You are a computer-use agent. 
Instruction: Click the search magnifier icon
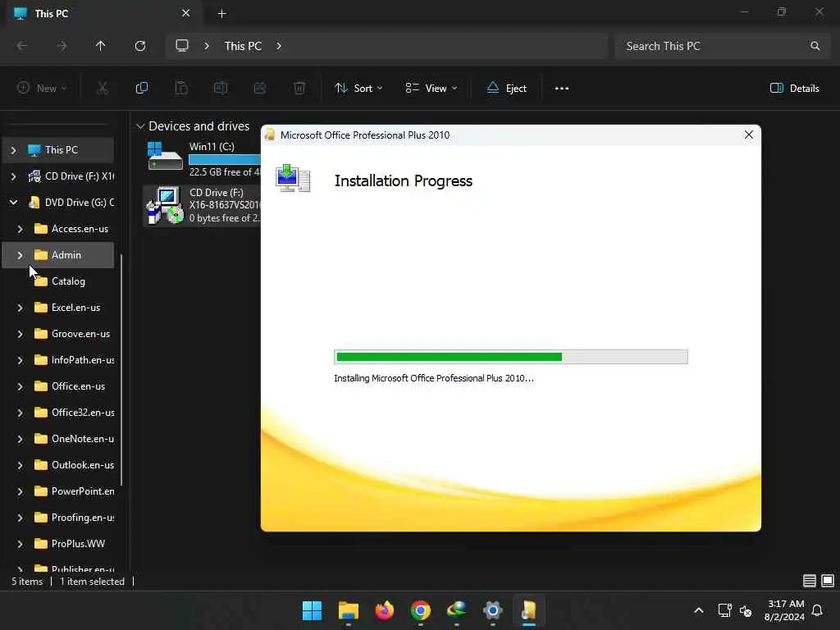tap(815, 46)
